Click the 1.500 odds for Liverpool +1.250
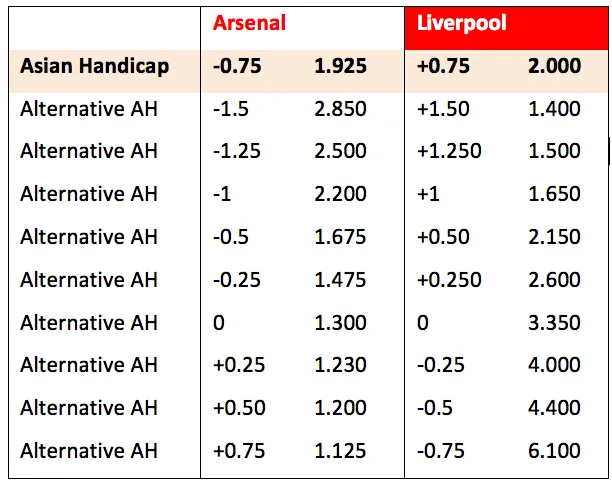612x486 pixels. [x=555, y=151]
